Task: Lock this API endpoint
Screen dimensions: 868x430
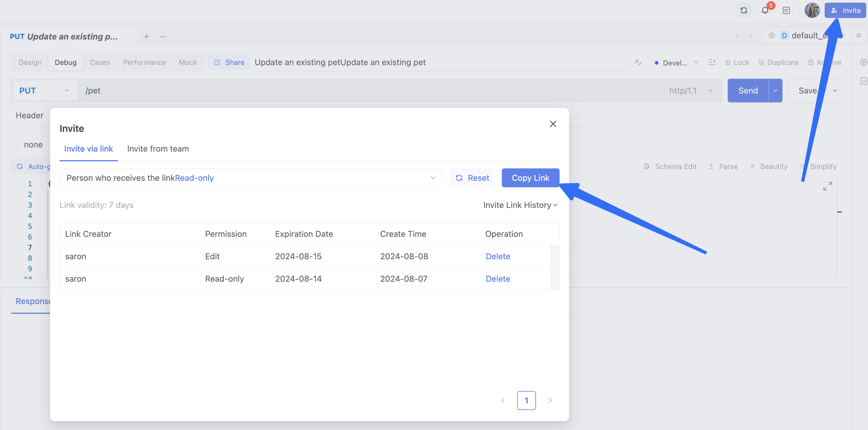Action: point(737,62)
